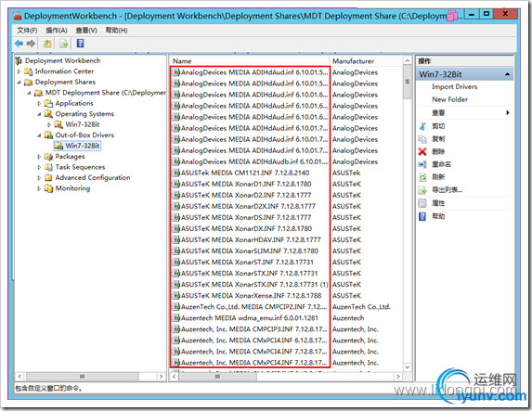This screenshot has height=411, width=532.
Task: Click the ASUSTek CM1121.INF driver icon
Action: pyautogui.click(x=176, y=173)
